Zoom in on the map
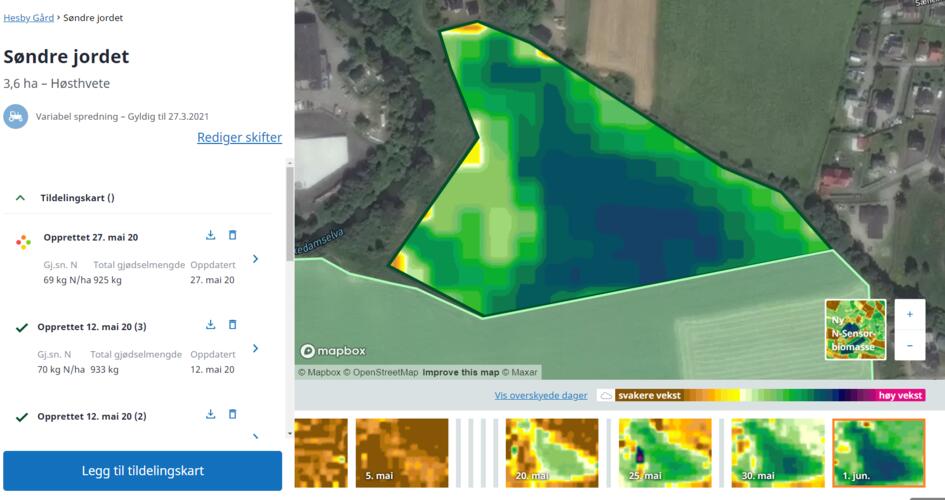Image resolution: width=945 pixels, height=500 pixels. point(909,314)
